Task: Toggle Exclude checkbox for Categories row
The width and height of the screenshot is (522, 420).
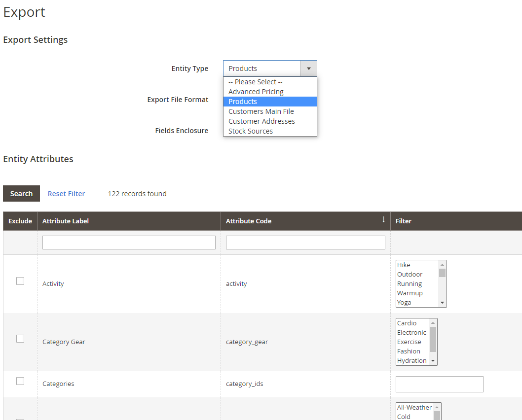Action: [x=20, y=381]
